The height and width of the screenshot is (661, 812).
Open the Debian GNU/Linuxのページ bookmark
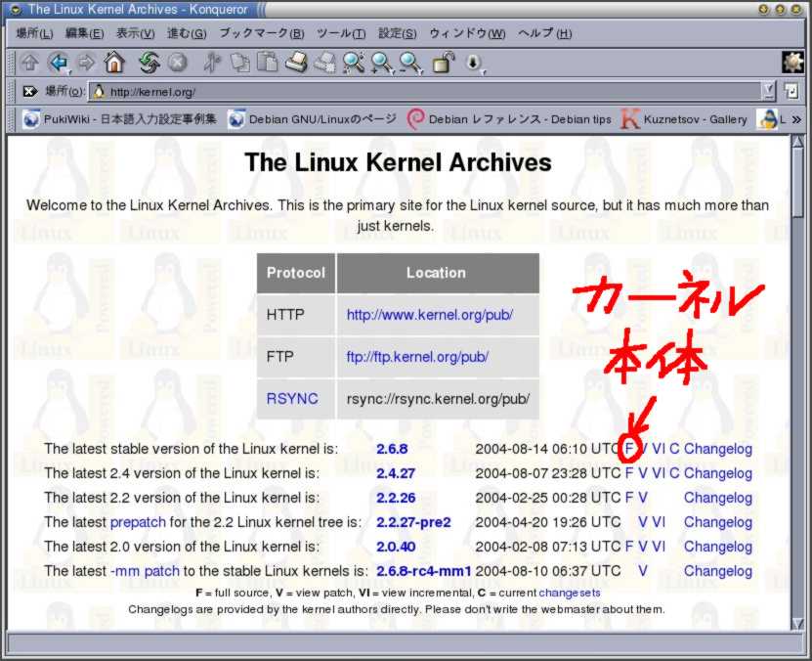[313, 119]
